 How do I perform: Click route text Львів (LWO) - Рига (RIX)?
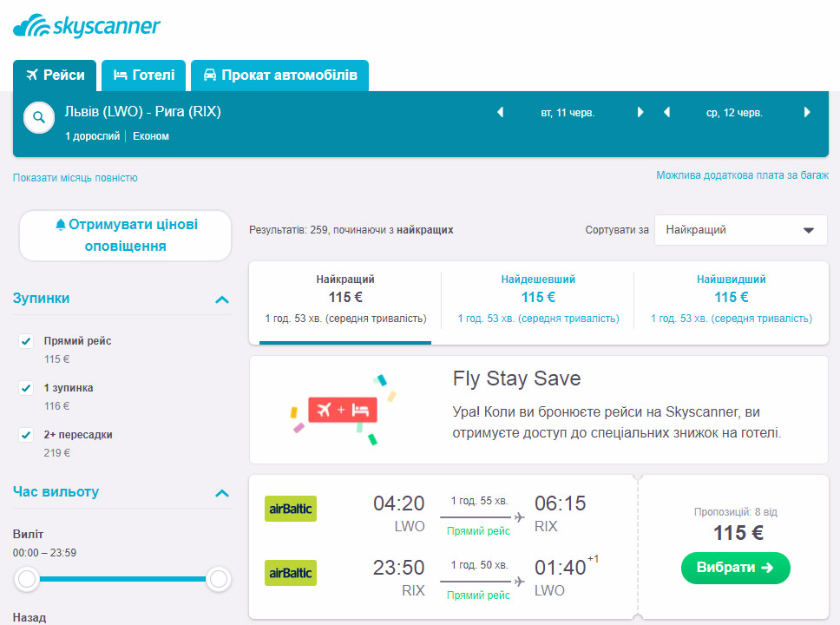click(142, 111)
